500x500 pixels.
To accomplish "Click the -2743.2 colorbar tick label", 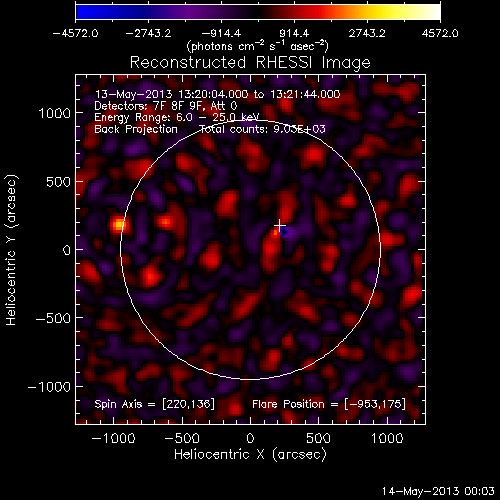I will tap(148, 34).
